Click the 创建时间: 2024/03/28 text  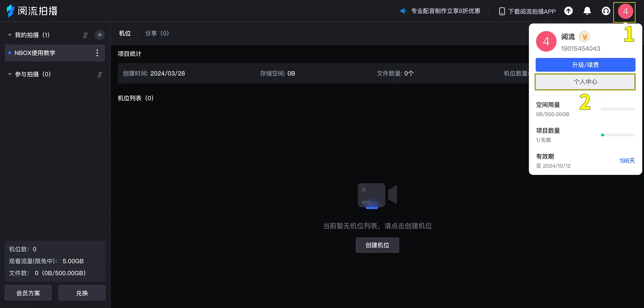[154, 73]
